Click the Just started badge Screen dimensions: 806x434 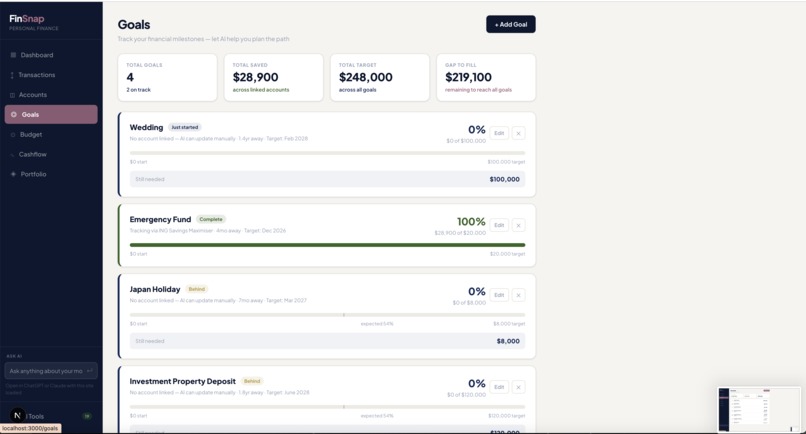[x=185, y=128]
